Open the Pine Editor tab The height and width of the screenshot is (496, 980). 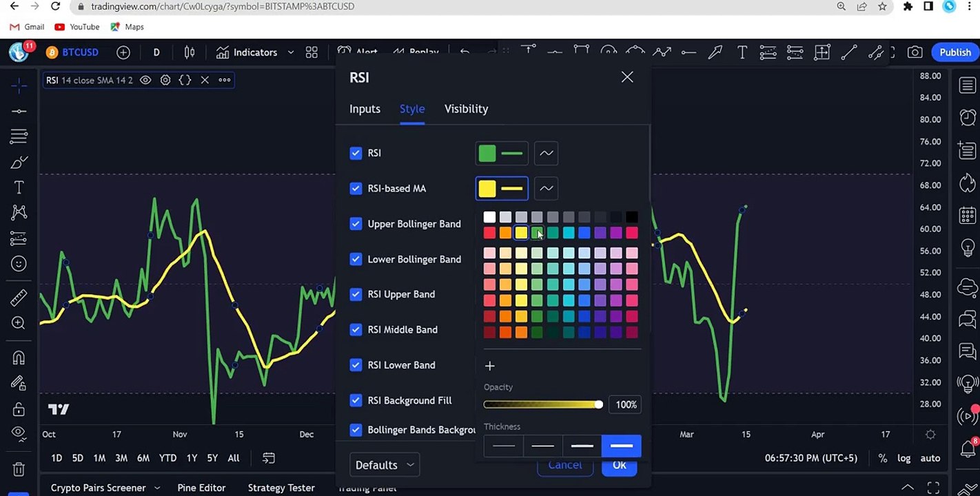(x=201, y=488)
